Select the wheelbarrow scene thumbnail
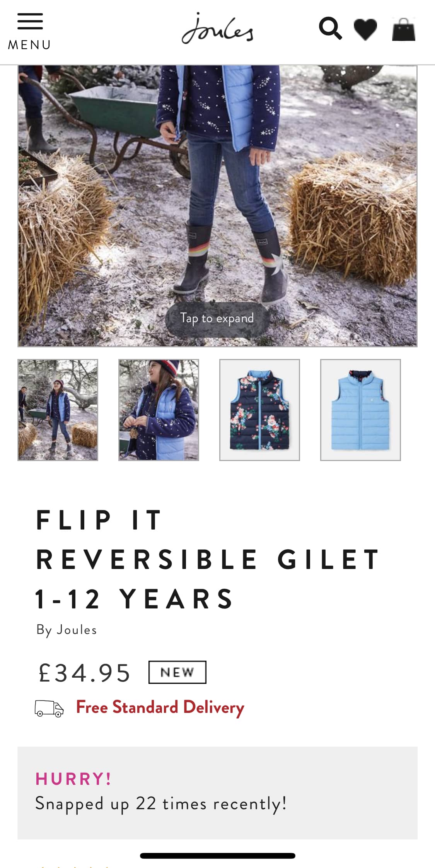The width and height of the screenshot is (435, 868). pyautogui.click(x=58, y=410)
